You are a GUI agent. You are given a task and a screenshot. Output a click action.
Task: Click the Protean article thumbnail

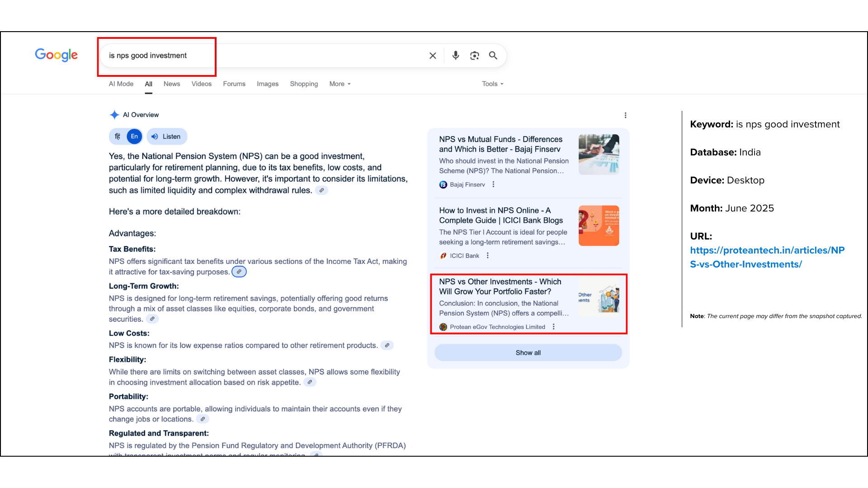599,297
